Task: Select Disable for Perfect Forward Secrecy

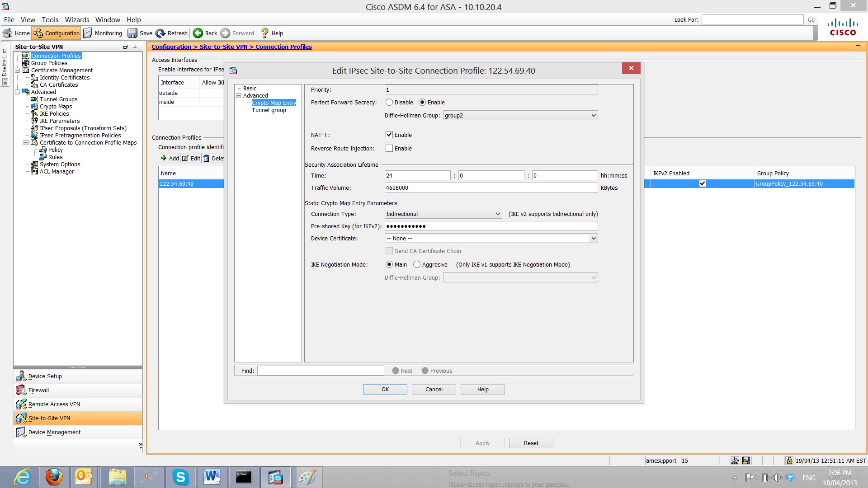Action: pos(389,103)
